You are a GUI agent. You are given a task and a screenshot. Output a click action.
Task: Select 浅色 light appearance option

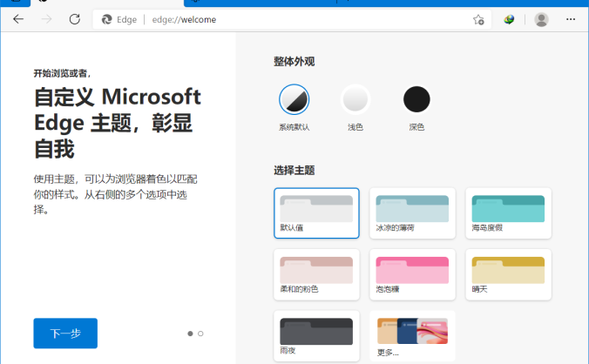tap(355, 99)
